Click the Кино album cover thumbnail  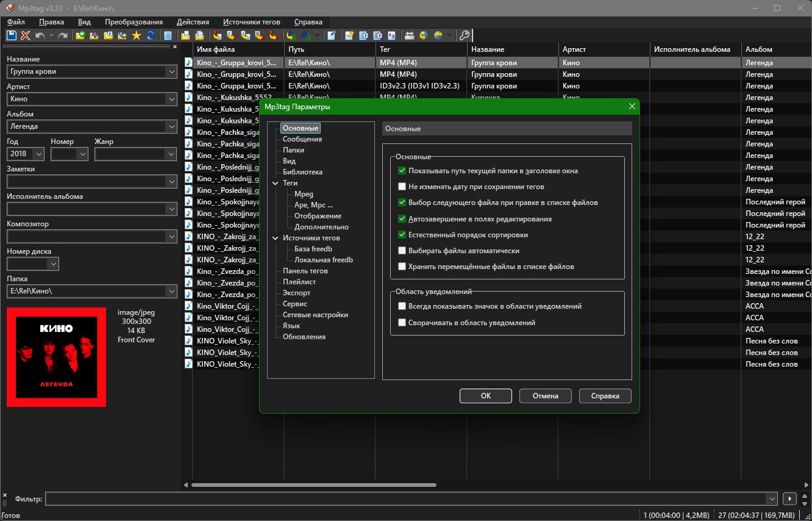[x=56, y=357]
